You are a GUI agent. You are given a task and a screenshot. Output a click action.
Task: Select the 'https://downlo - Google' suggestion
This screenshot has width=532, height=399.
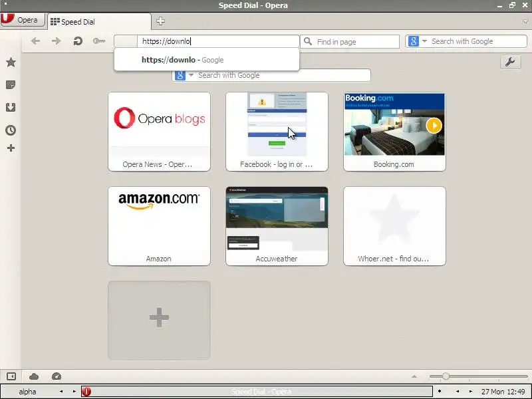click(207, 60)
